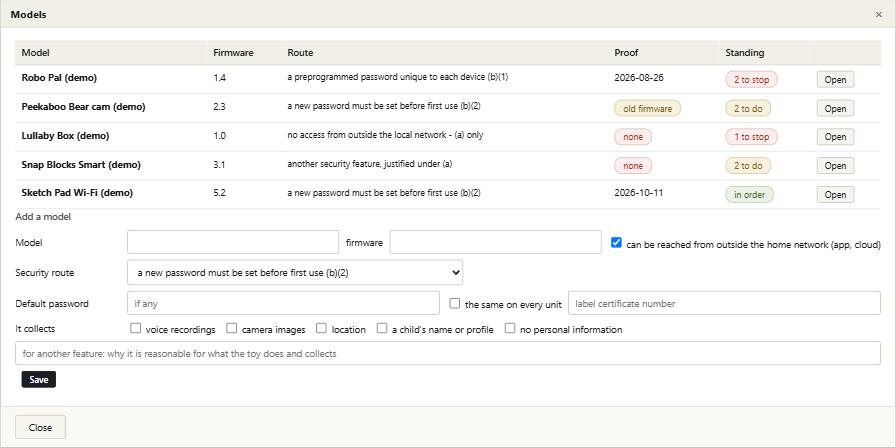The width and height of the screenshot is (896, 448).
Task: Click the old firmware badge
Action: click(647, 108)
